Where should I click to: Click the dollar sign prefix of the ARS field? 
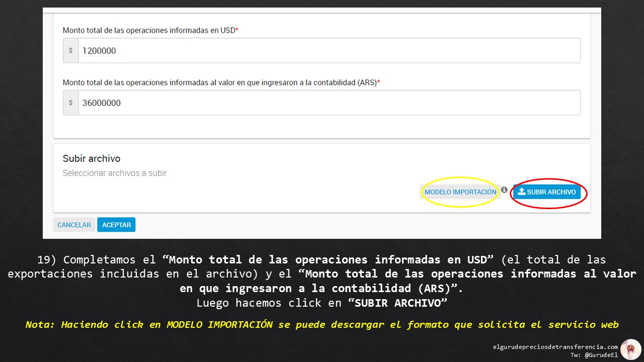click(x=70, y=103)
